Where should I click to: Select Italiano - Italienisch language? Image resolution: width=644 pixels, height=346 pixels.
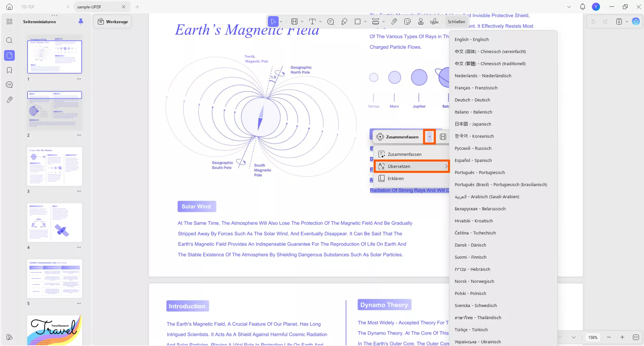coord(503,112)
